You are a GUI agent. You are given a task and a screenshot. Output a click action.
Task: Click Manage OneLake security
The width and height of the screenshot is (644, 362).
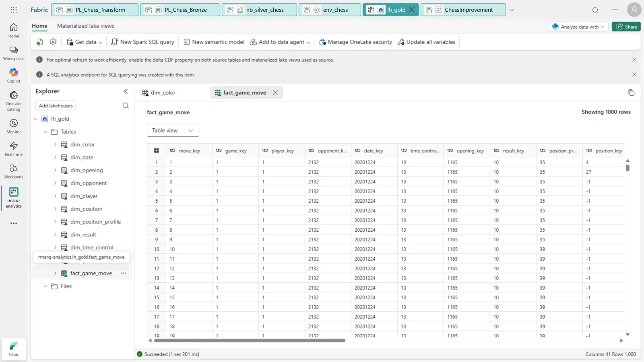355,42
